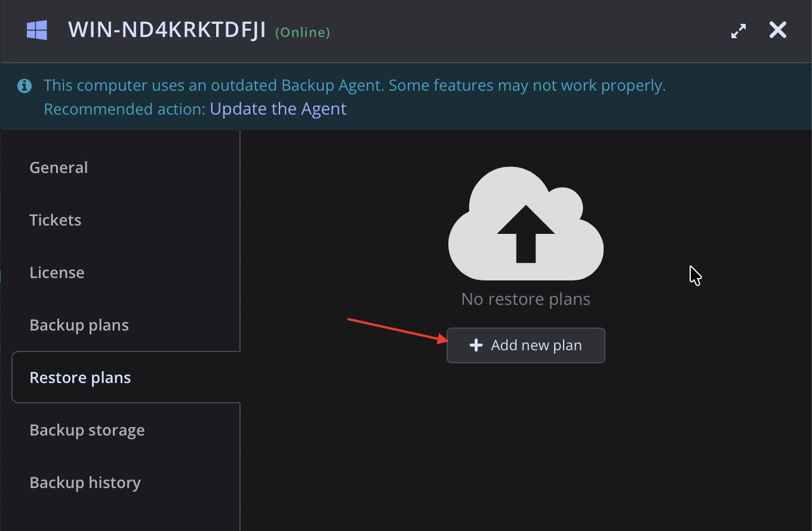Click the Windows logo icon in header

[37, 30]
